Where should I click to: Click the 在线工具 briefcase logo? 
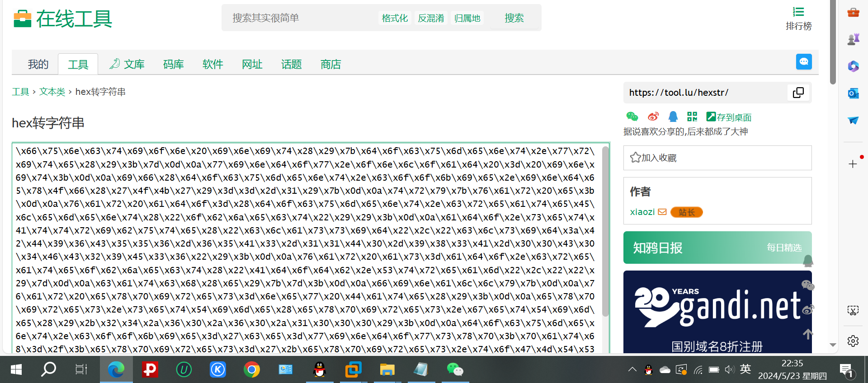[x=63, y=19]
